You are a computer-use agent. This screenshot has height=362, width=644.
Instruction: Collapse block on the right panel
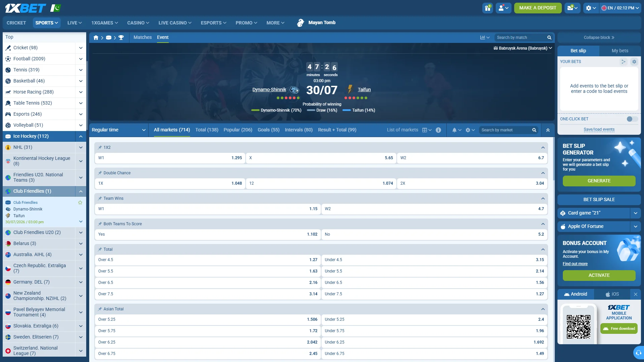pos(599,38)
